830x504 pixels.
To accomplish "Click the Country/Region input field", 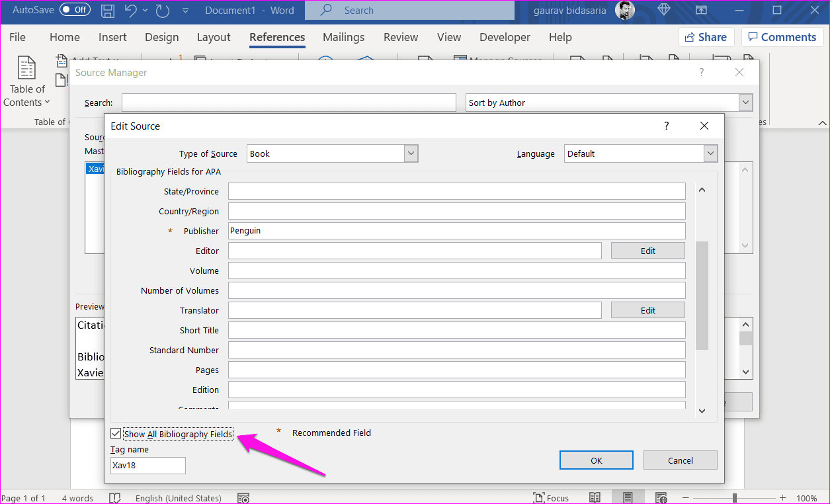I will click(457, 211).
